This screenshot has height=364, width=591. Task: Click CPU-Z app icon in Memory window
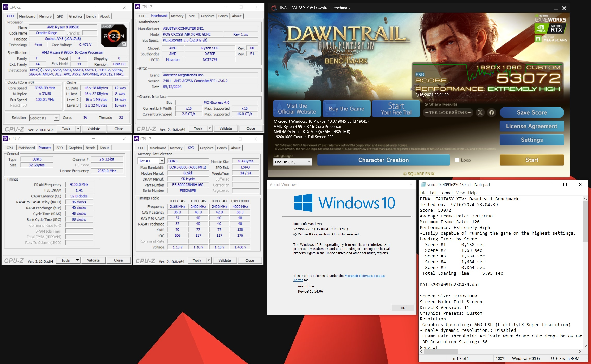tap(5, 138)
